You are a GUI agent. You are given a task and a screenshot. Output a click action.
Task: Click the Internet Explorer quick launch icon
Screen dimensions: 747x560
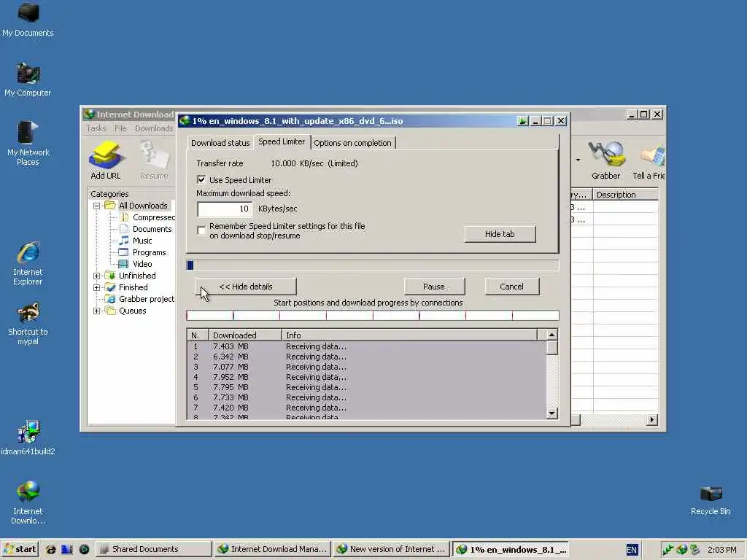(x=50, y=549)
